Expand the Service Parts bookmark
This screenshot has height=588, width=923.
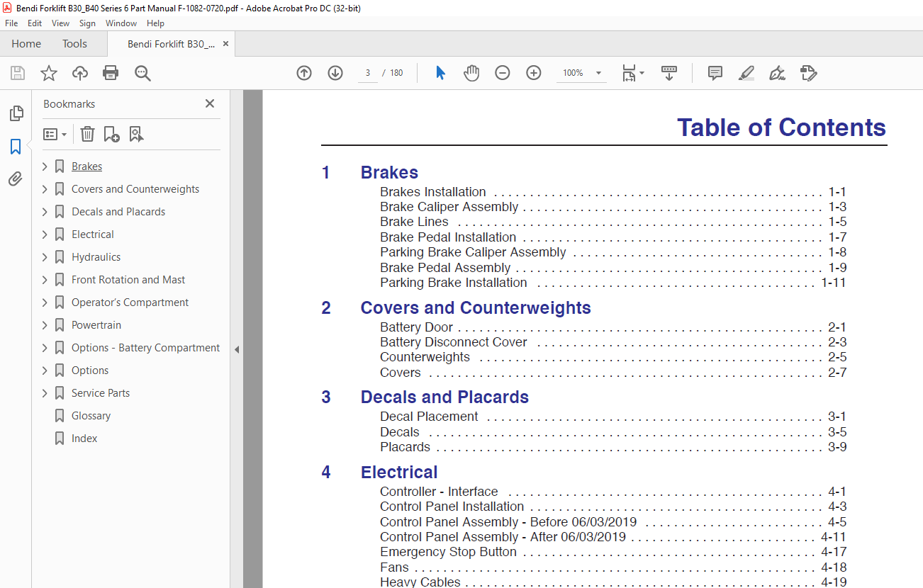(45, 393)
